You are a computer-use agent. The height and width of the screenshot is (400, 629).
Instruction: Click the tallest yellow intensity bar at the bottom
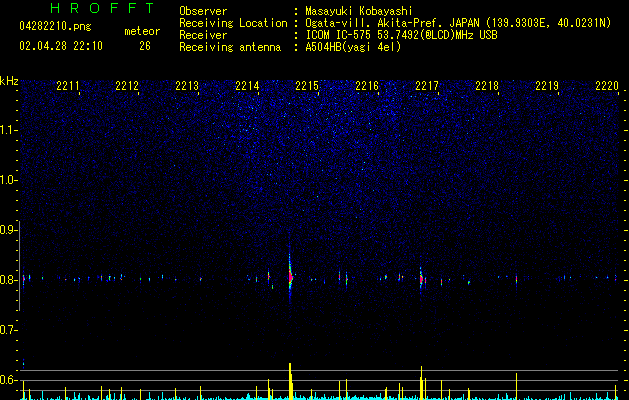click(290, 381)
